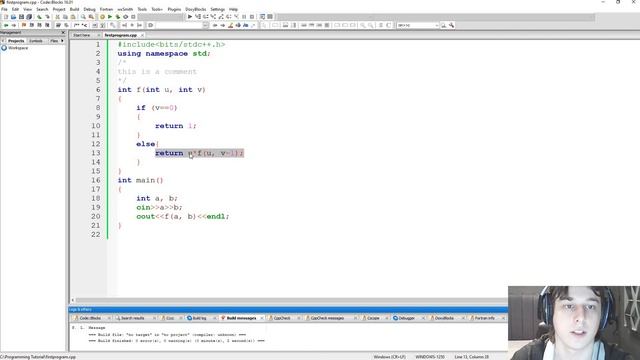This screenshot has height=360, width=640.
Task: Switch to the Start here tab
Action: 82,35
